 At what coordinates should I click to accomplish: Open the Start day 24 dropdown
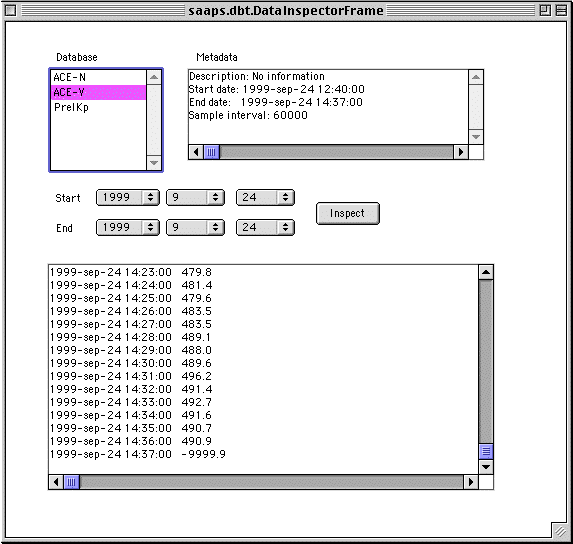click(x=265, y=197)
